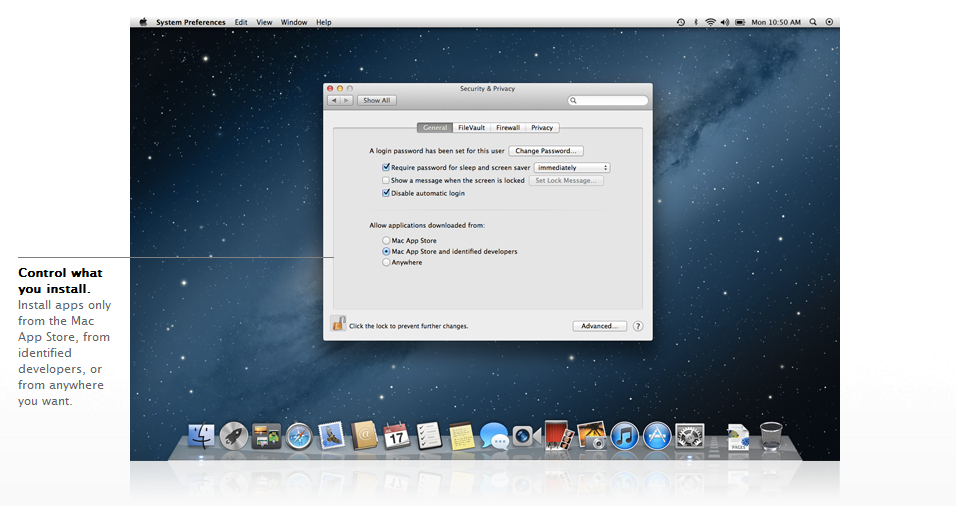Open the View menu
This screenshot has height=506, width=956.
pyautogui.click(x=264, y=22)
